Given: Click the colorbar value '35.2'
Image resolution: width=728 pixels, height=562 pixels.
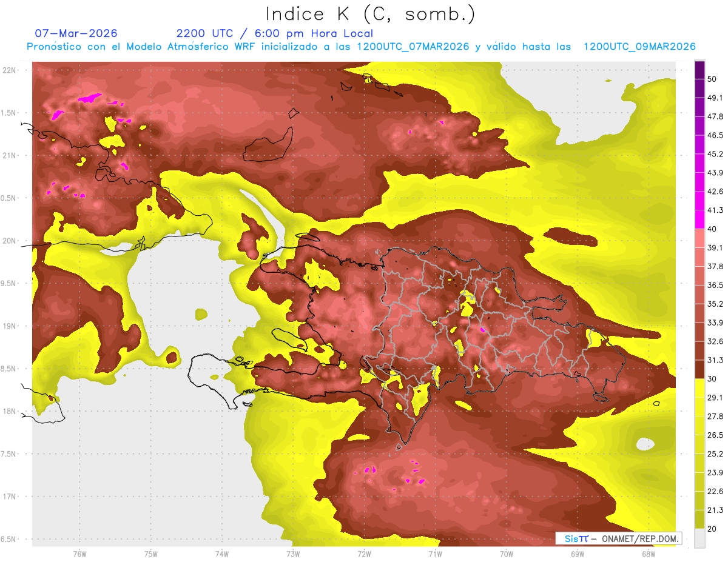Looking at the screenshot, I should (715, 304).
